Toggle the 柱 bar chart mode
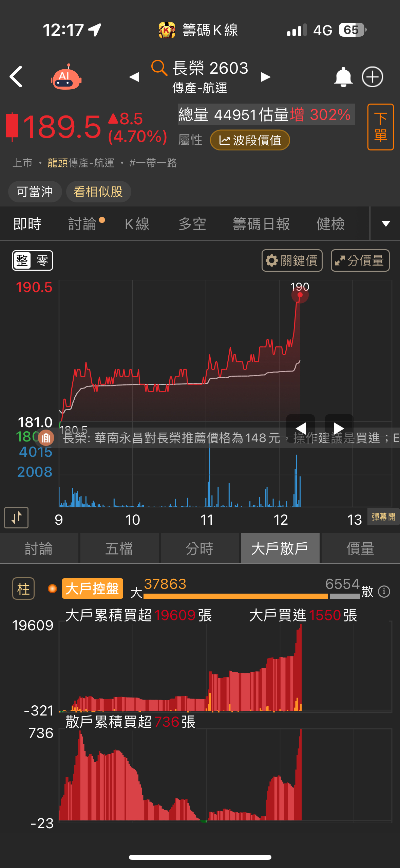 [x=23, y=589]
